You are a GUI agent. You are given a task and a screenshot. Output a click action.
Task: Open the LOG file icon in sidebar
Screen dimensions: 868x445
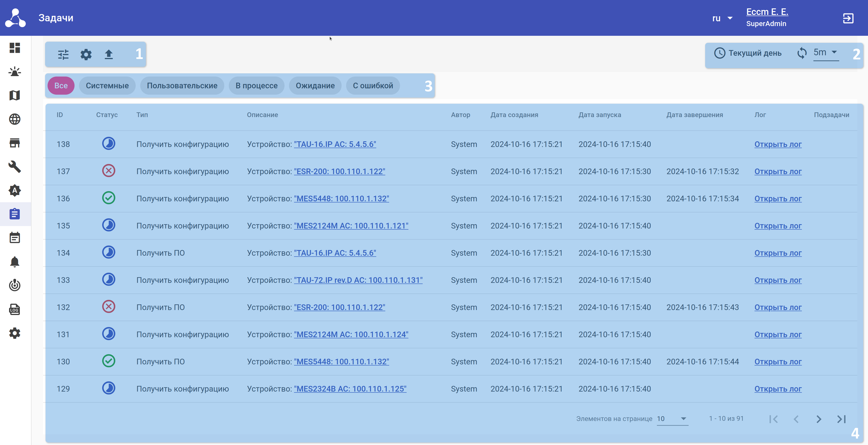tap(14, 309)
